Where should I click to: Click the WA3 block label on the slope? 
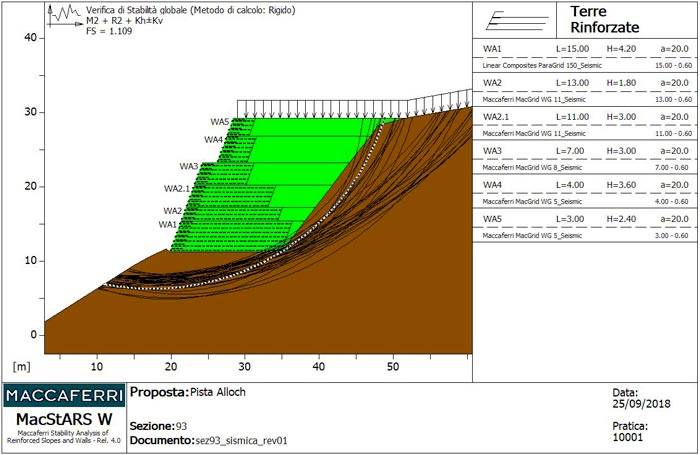click(x=189, y=166)
